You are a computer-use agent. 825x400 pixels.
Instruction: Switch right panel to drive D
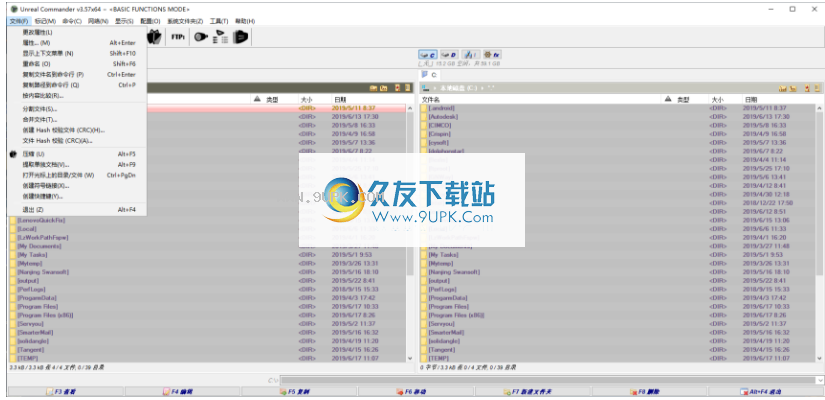449,55
